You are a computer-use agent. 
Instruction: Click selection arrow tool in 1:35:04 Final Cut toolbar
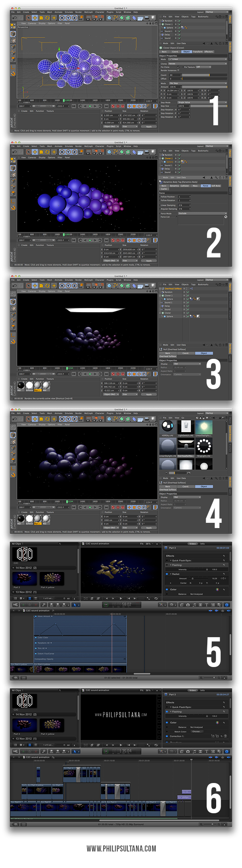click(x=75, y=751)
